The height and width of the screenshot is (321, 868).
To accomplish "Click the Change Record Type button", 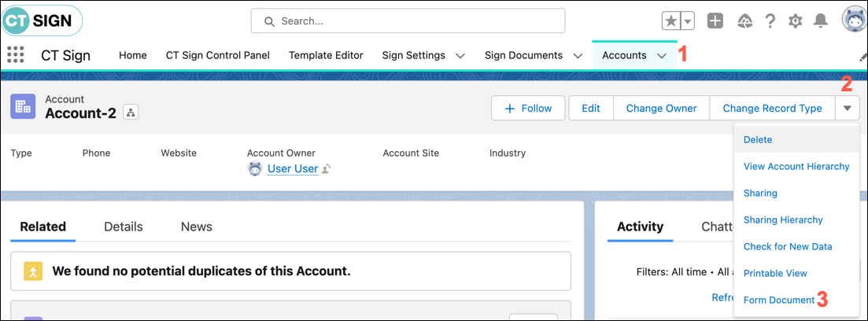I will pyautogui.click(x=772, y=108).
